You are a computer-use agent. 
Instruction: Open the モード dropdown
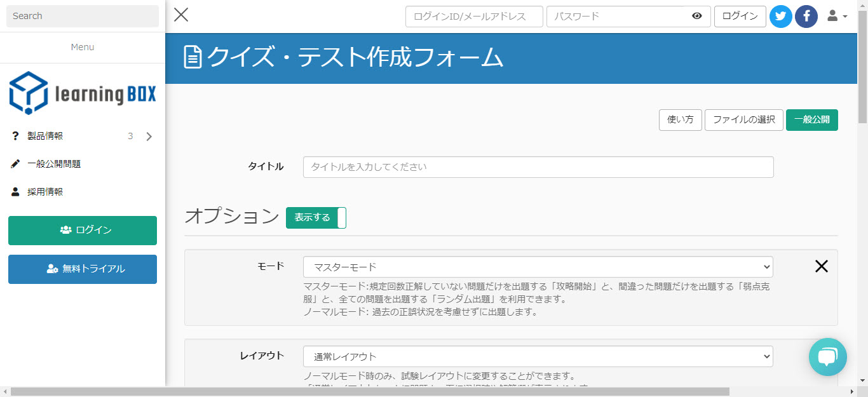[x=538, y=267]
